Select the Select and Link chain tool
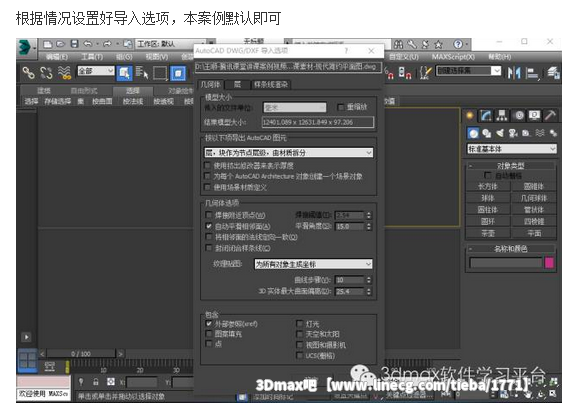568x404 pixels. (x=29, y=73)
